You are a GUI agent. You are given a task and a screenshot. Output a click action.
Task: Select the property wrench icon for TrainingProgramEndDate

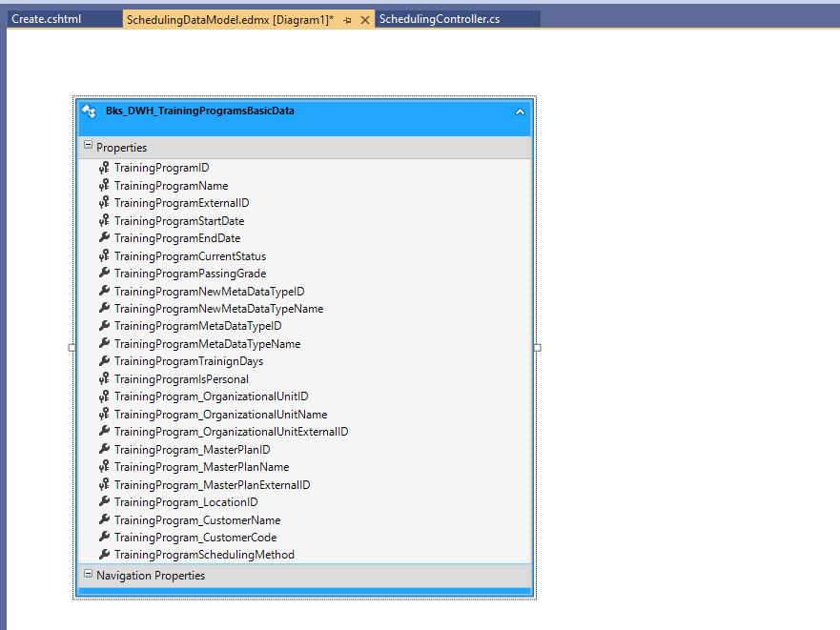(x=103, y=238)
